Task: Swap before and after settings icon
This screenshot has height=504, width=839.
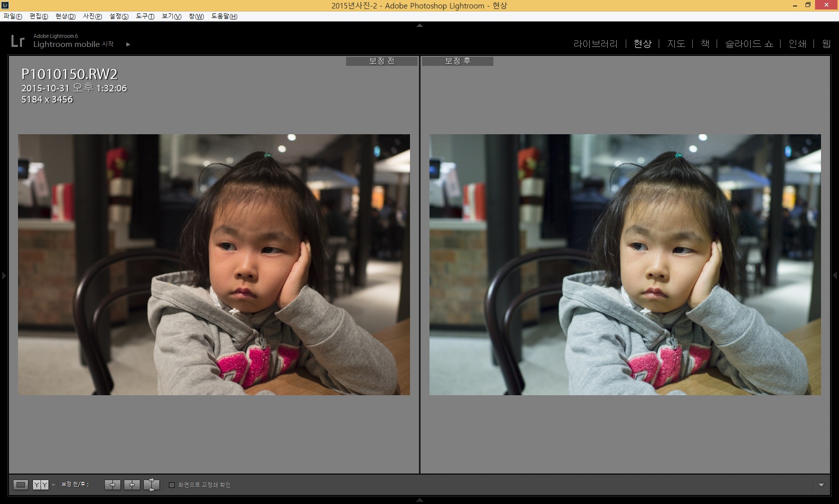Action: coord(151,485)
